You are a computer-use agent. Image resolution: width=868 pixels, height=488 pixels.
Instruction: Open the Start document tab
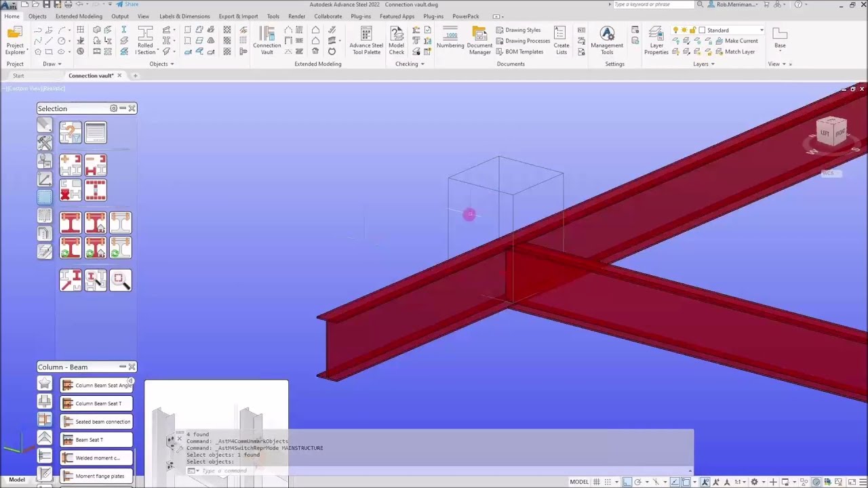(18, 75)
